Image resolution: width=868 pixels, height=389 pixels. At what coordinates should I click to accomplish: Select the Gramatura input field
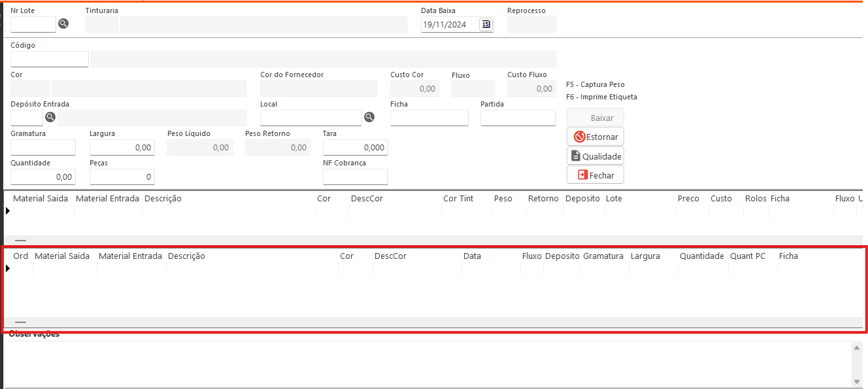(x=43, y=147)
